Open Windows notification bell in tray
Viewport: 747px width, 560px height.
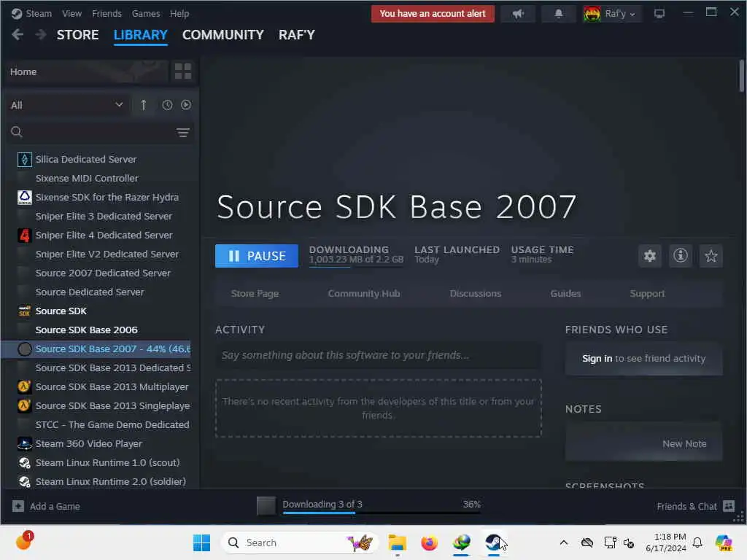pyautogui.click(x=697, y=542)
